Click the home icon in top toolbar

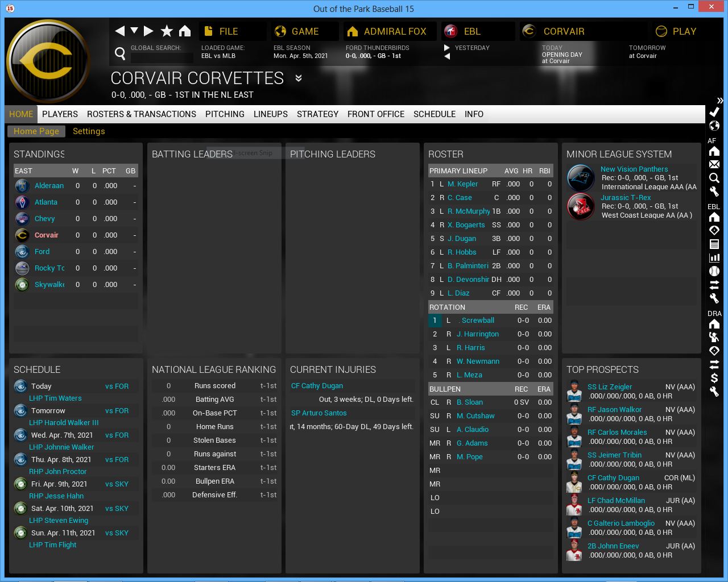coord(185,31)
